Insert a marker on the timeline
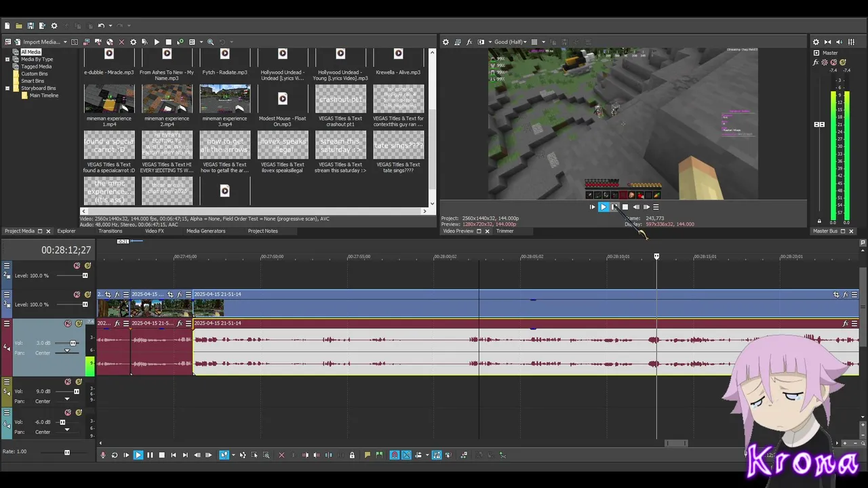The image size is (868, 488). [368, 455]
